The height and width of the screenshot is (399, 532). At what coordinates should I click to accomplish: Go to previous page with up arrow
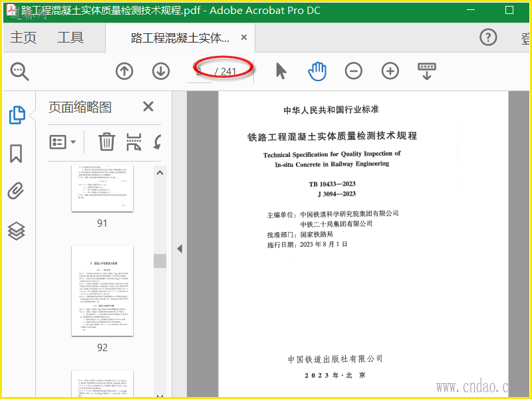pos(124,71)
